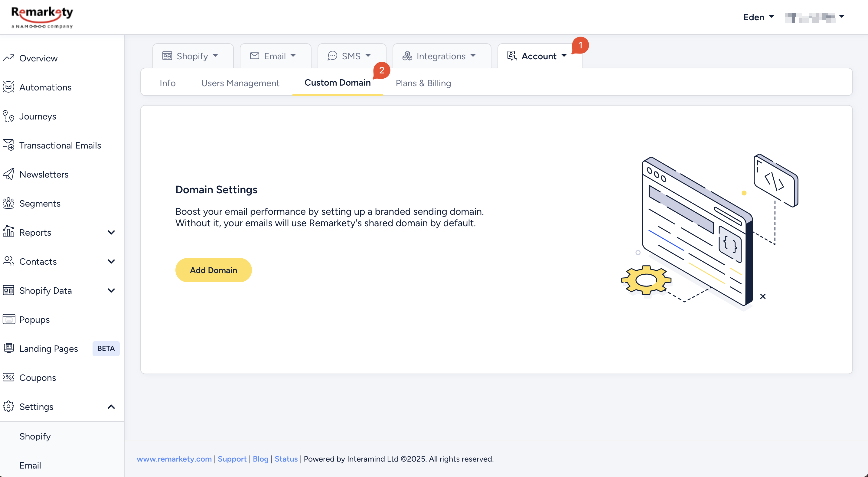Open Segments from the sidebar
This screenshot has height=477, width=868.
[40, 203]
